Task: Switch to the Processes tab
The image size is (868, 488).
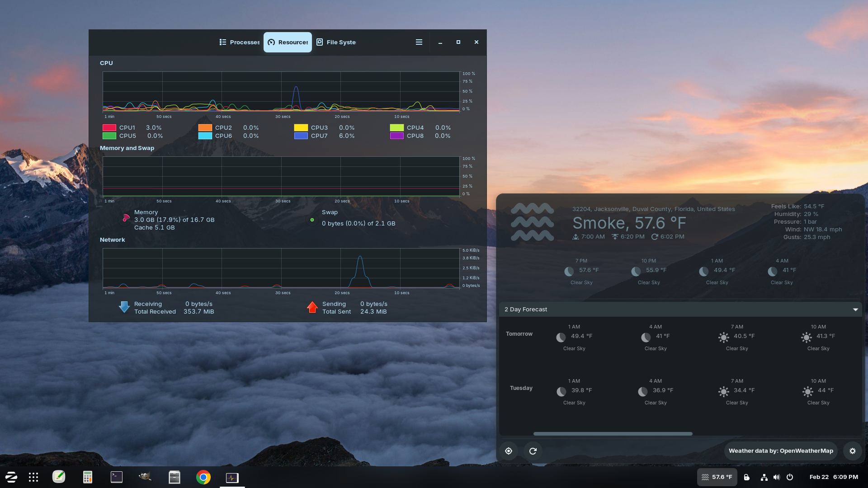Action: pos(240,42)
